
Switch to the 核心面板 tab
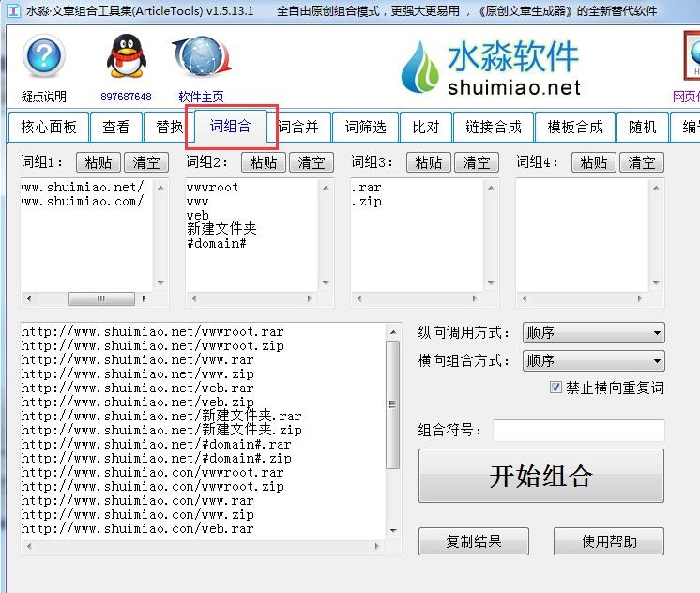click(48, 128)
